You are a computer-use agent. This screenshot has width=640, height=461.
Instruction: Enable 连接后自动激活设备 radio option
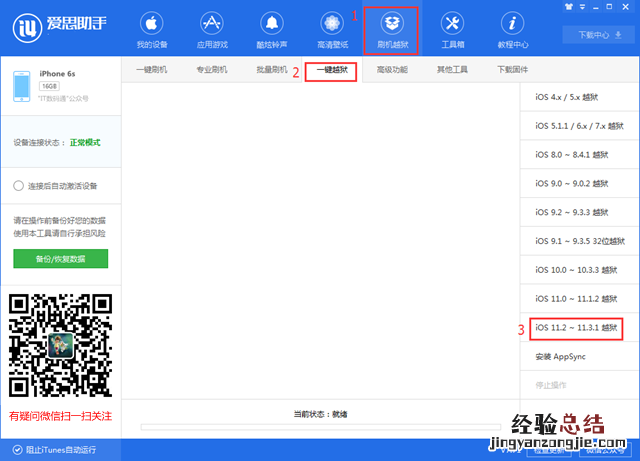(x=18, y=186)
